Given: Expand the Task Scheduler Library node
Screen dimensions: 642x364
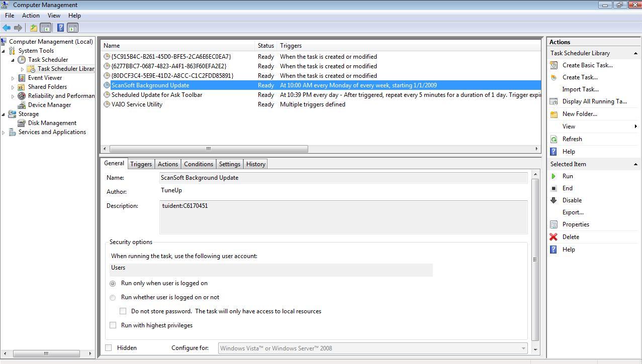Looking at the screenshot, I should click(23, 69).
